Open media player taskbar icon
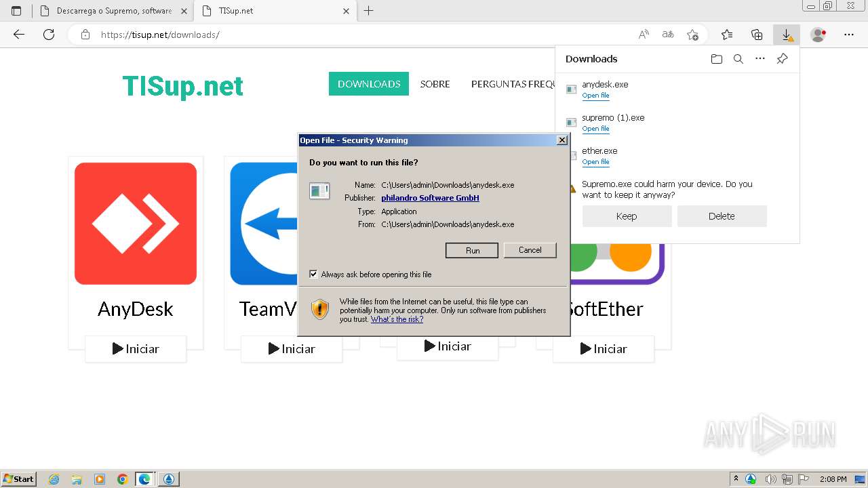Image resolution: width=868 pixels, height=488 pixels. (x=100, y=479)
